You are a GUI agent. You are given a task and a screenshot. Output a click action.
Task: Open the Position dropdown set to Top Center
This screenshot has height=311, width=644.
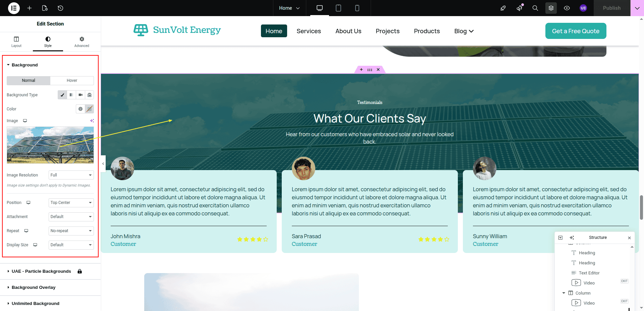pos(71,203)
